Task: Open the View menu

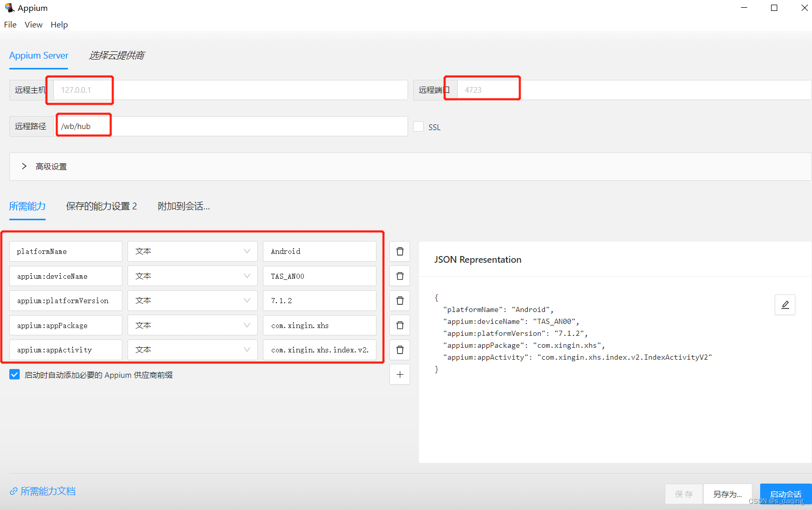Action: 34,24
